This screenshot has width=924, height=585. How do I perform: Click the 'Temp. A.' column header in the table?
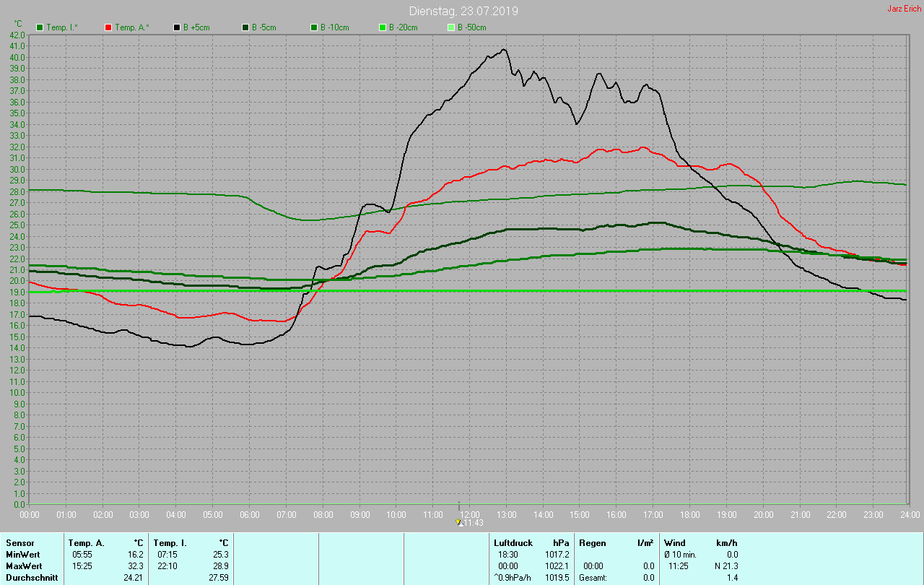[x=86, y=543]
